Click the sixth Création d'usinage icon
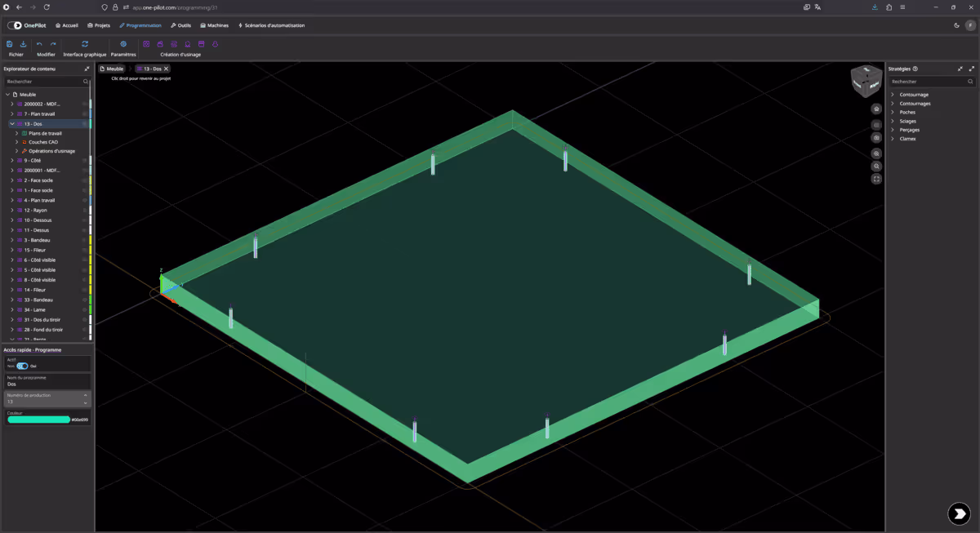Image resolution: width=980 pixels, height=533 pixels. pos(215,44)
